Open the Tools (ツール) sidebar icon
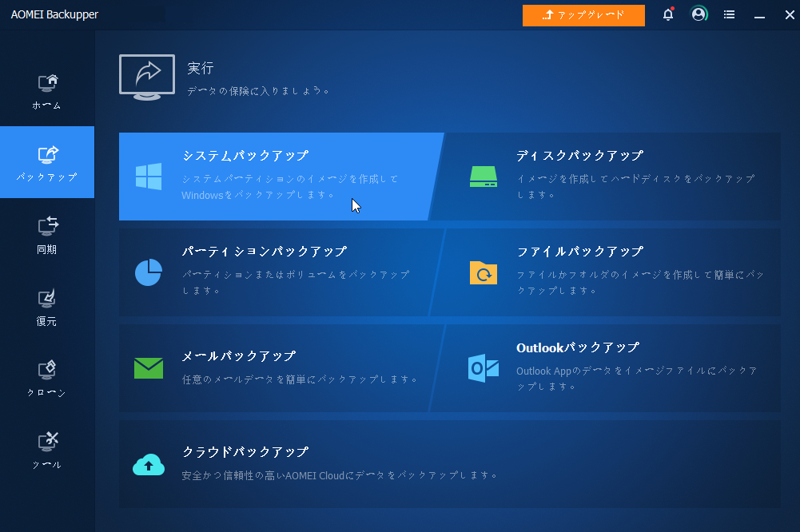The width and height of the screenshot is (800, 532). pos(47,442)
